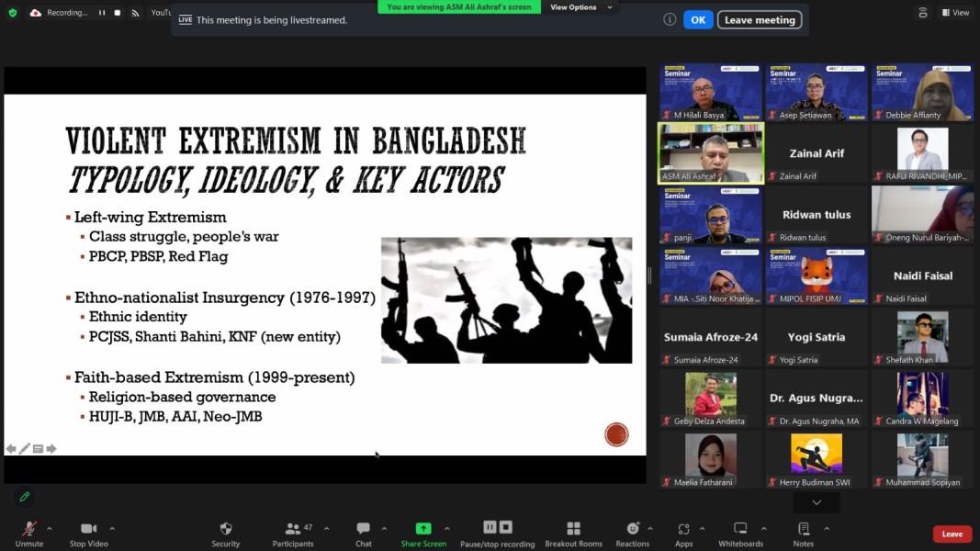Expand share options arrow beside Share Screen
The height and width of the screenshot is (551, 980).
tap(447, 529)
